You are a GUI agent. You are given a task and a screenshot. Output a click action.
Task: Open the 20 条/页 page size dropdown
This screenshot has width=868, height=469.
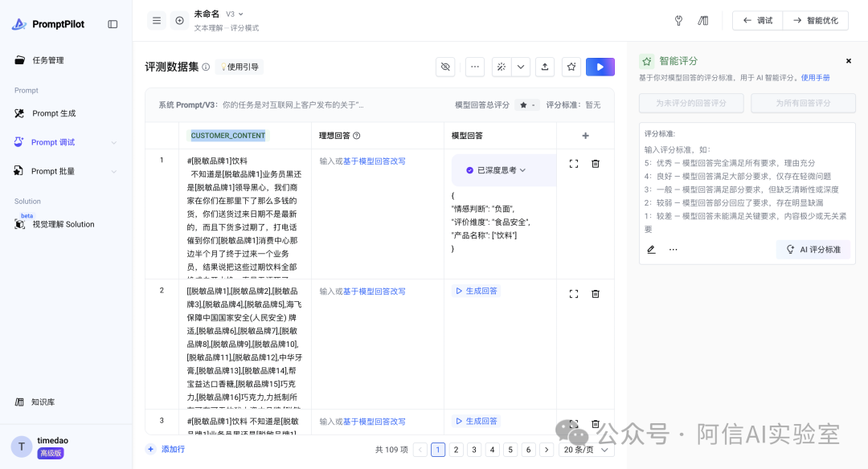[x=586, y=450]
